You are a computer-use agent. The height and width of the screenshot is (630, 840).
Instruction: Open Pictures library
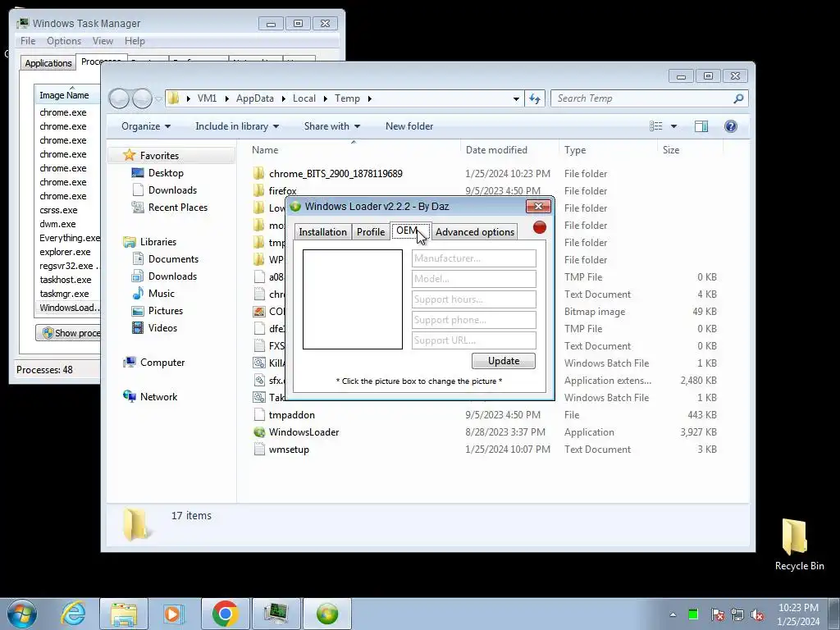(x=166, y=311)
